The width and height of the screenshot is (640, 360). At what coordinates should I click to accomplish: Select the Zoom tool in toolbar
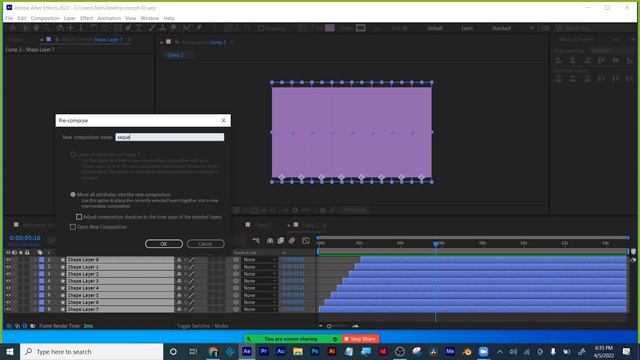coord(47,28)
